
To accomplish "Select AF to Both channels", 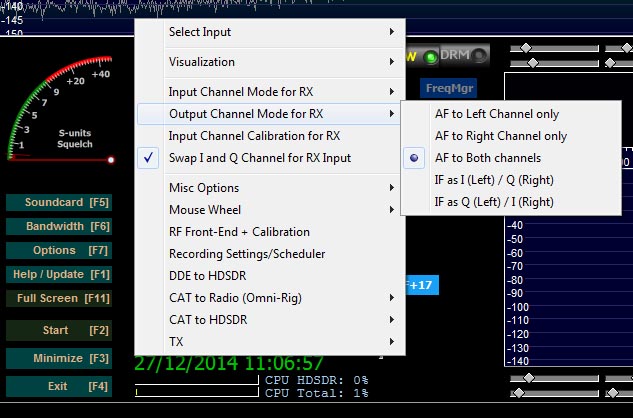I will pos(511,158).
